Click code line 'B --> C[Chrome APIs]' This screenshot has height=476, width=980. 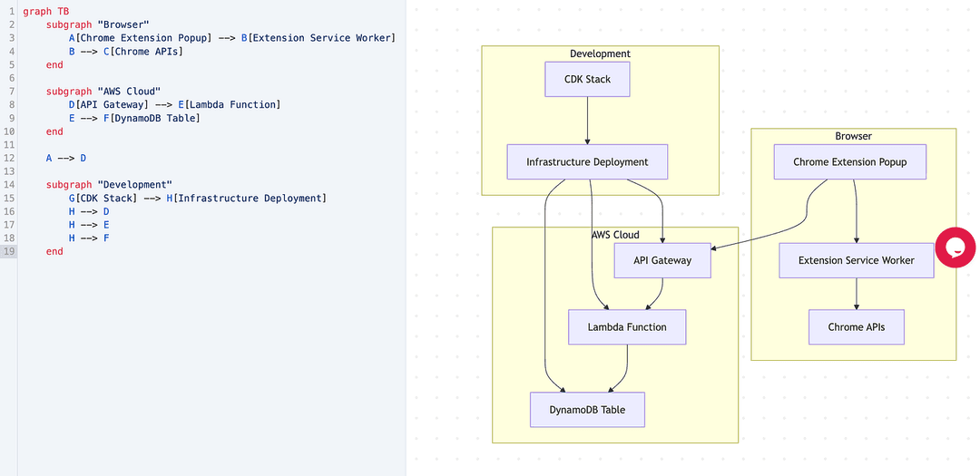pyautogui.click(x=126, y=51)
